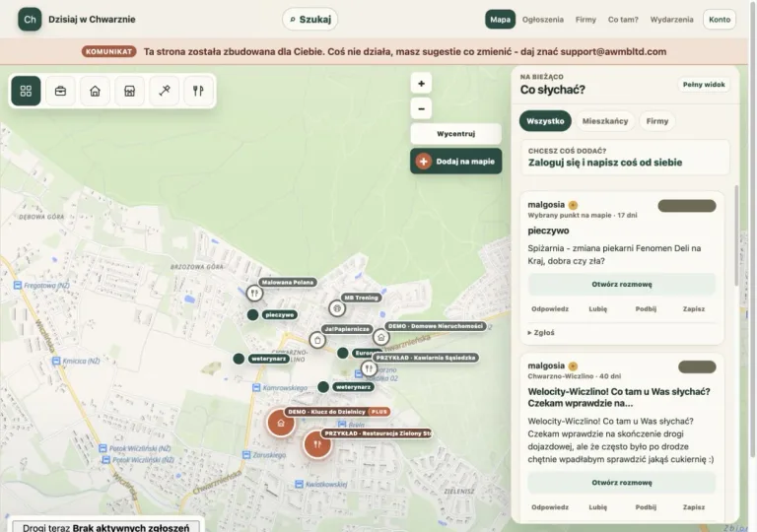This screenshot has width=757, height=532.
Task: Select the pieczywo dot marker on map
Action: (252, 314)
